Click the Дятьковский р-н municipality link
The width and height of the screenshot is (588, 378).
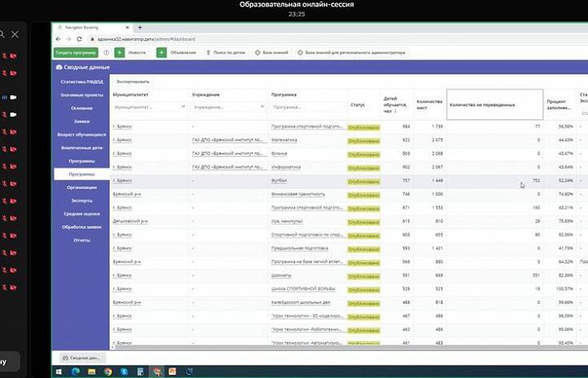[x=130, y=221]
